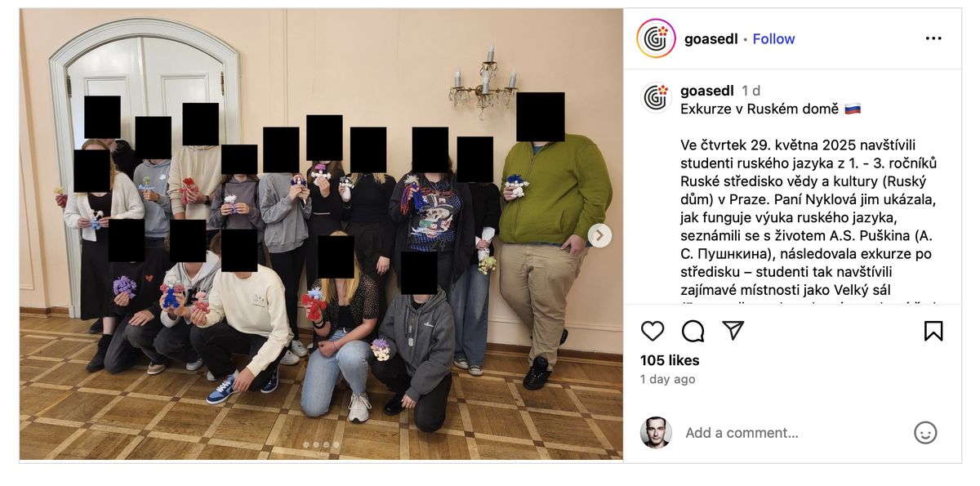Image resolution: width=980 pixels, height=486 pixels.
Task: Click the goasedl profile avatar in header
Action: pyautogui.click(x=656, y=38)
